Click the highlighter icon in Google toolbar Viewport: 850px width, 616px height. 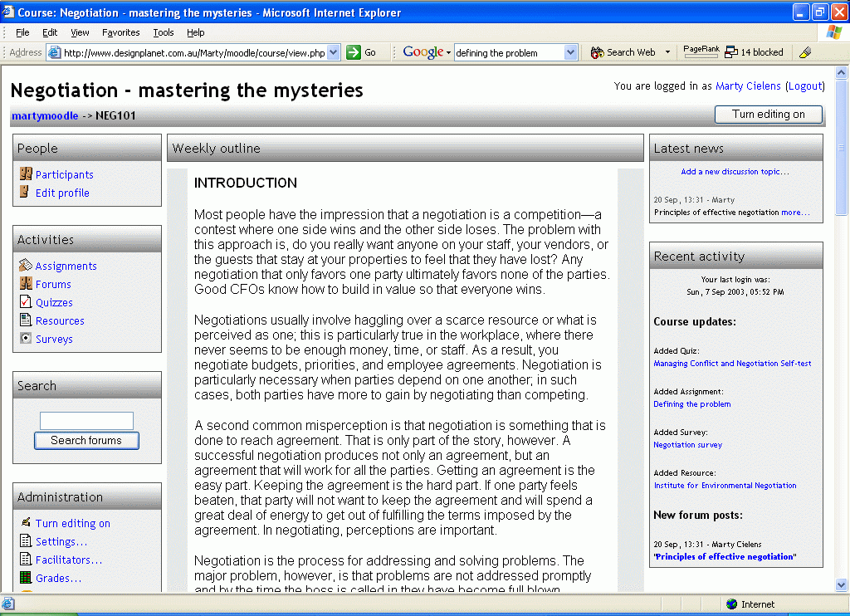(x=804, y=52)
